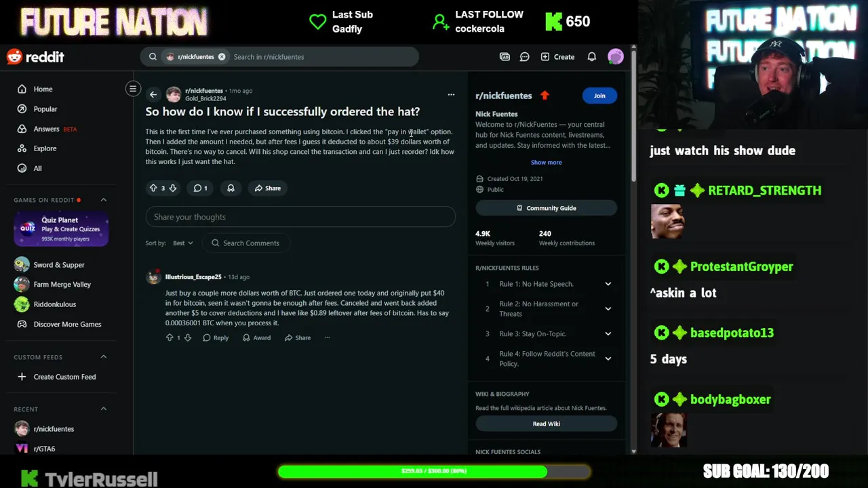Click the post's comment count button

201,188
